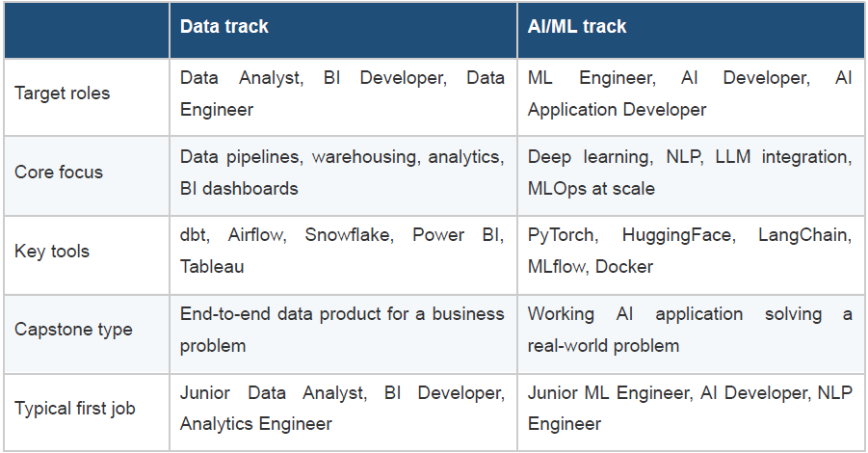This screenshot has height=453, width=868.
Task: Click the Junior Data Analyst first job cell
Action: [343, 412]
